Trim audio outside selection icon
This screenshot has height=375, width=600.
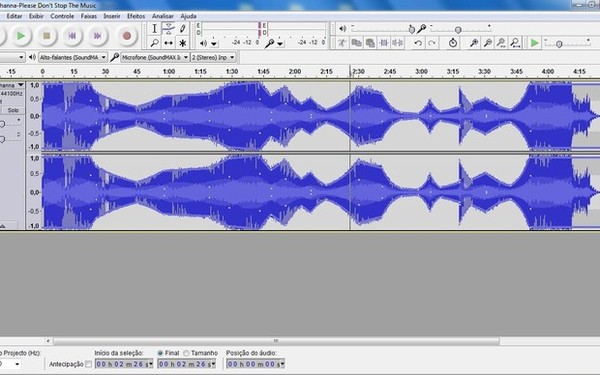384,43
